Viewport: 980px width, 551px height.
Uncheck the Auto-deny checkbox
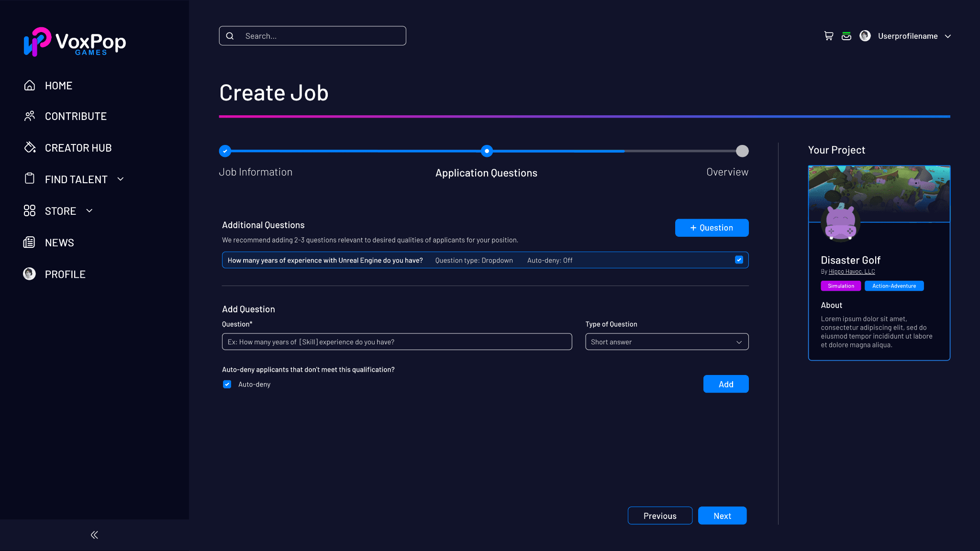click(x=227, y=384)
